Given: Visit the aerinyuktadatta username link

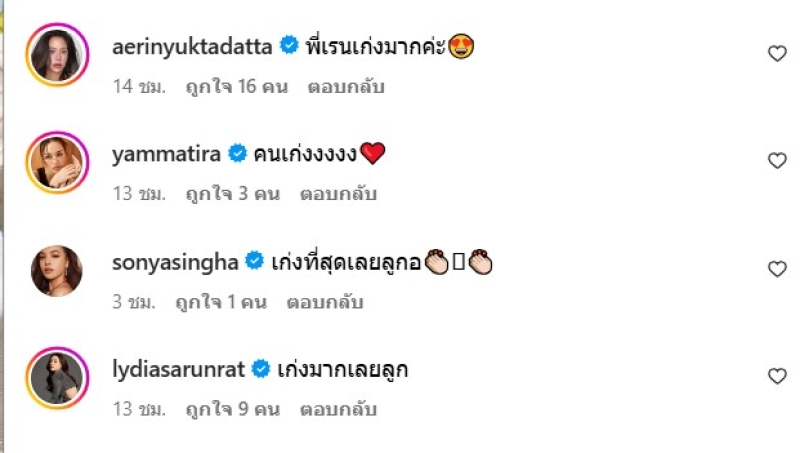Looking at the screenshot, I should pyautogui.click(x=192, y=47).
